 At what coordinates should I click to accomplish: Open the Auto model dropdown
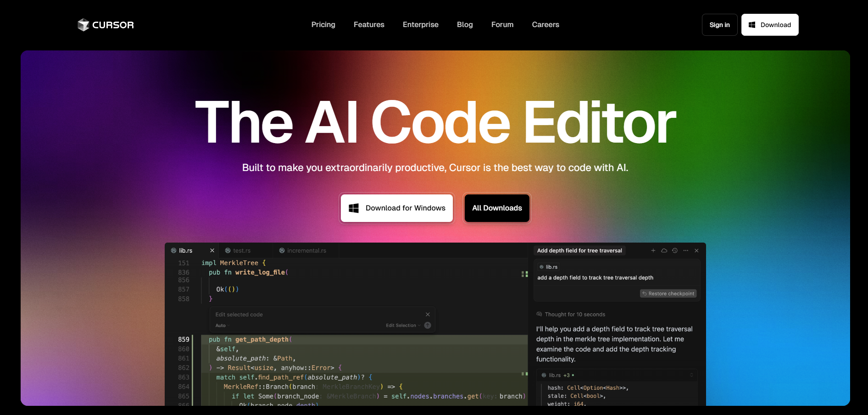[x=222, y=326]
